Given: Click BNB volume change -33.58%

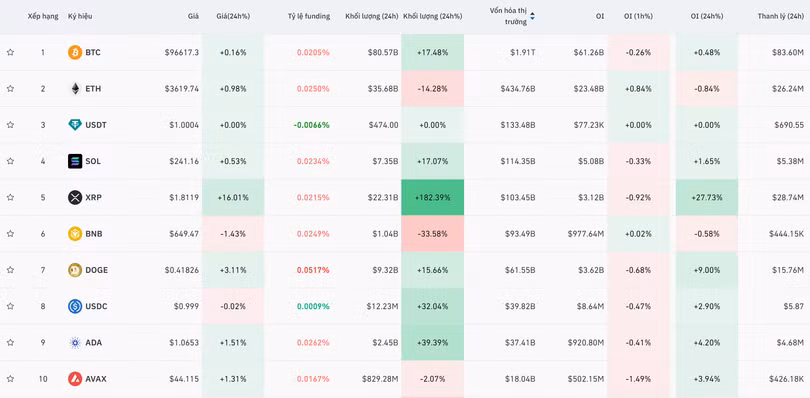Looking at the screenshot, I should click(432, 234).
